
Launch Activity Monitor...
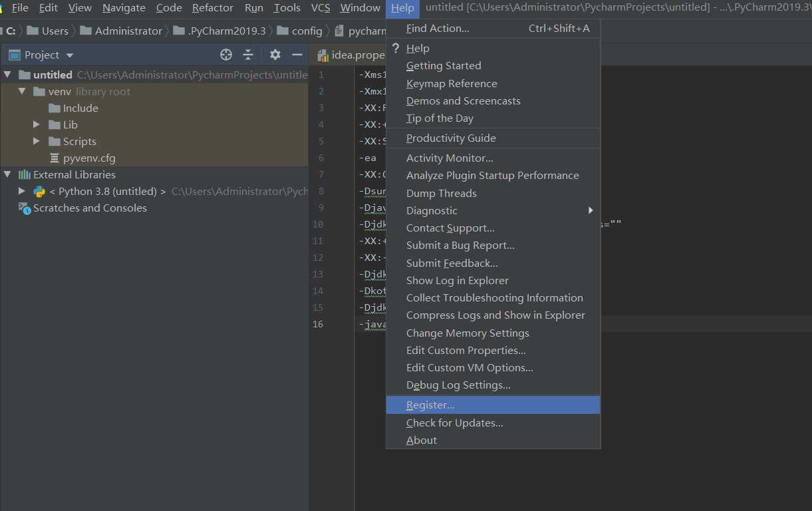coord(493,158)
